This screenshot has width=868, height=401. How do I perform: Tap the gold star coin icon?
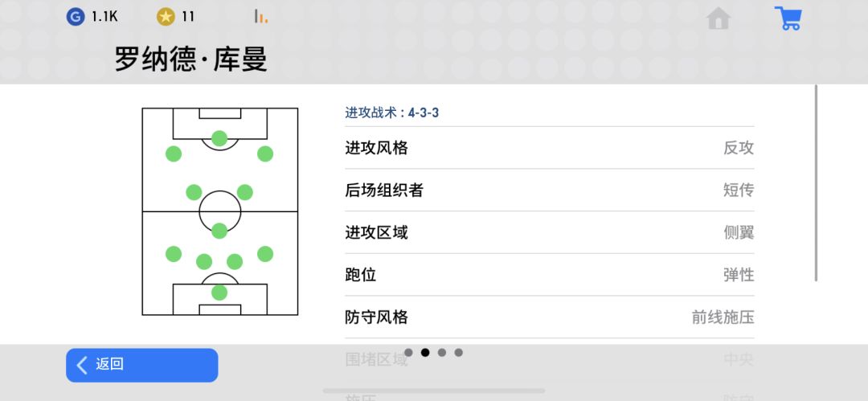[x=166, y=17]
